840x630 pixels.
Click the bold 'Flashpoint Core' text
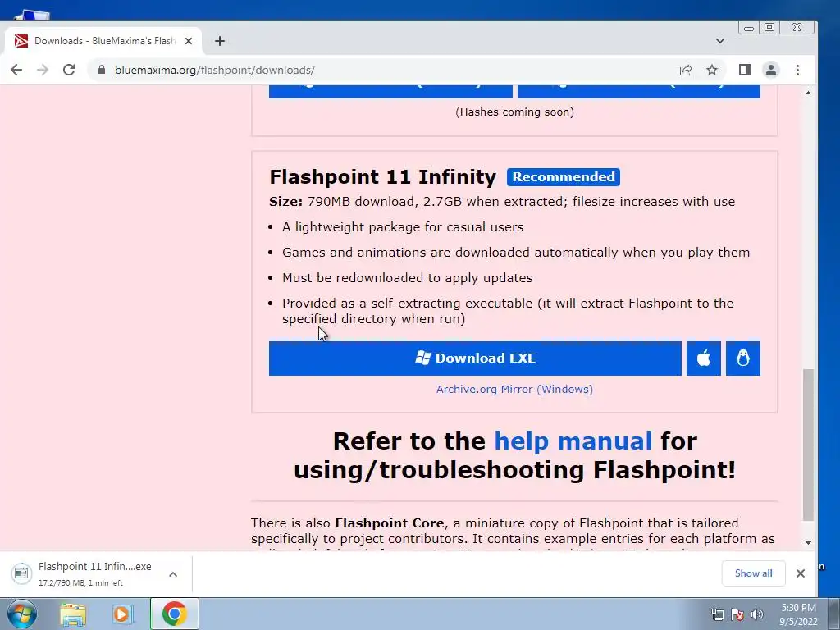390,523
